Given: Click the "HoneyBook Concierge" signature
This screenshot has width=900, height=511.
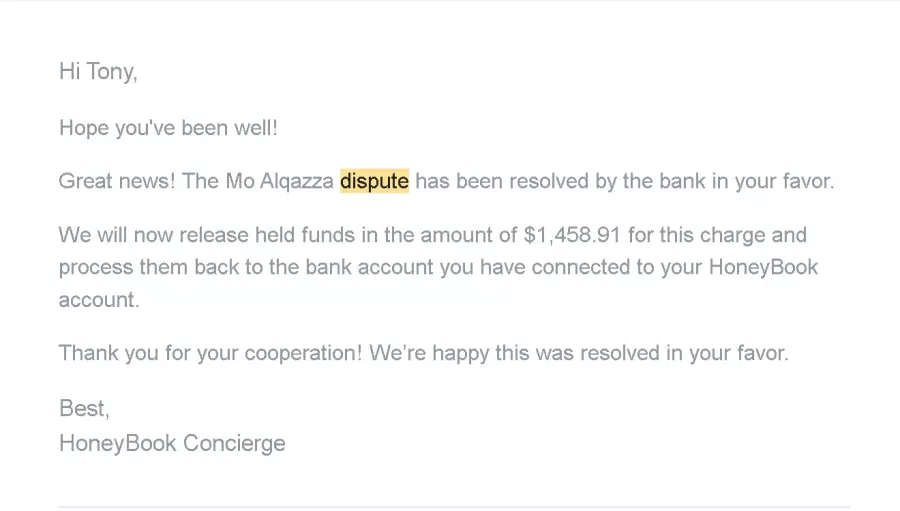Looking at the screenshot, I should coord(172,443).
